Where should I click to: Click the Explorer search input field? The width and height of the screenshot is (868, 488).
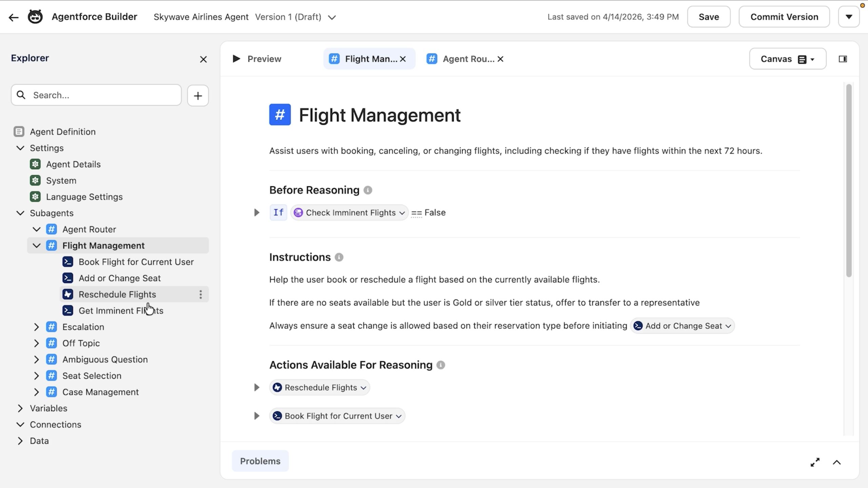point(102,95)
